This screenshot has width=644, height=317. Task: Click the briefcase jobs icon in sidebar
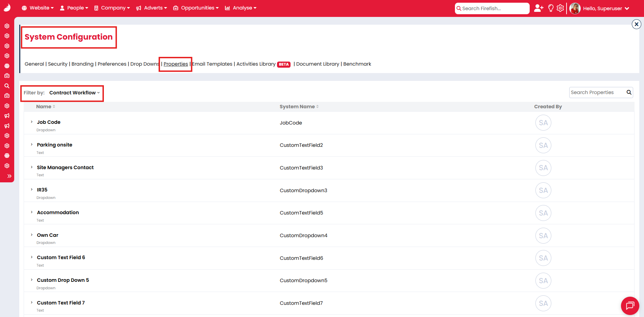(7, 75)
